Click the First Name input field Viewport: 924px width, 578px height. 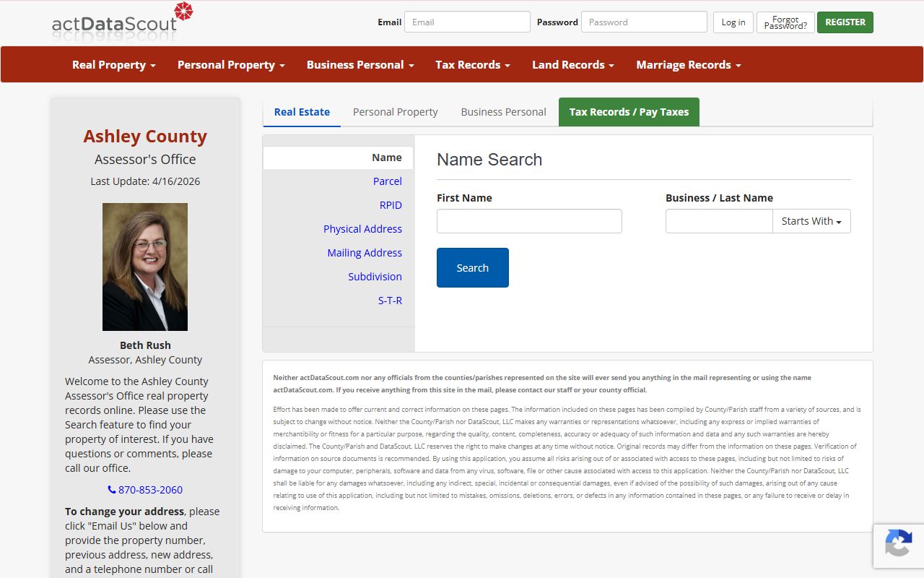click(529, 221)
